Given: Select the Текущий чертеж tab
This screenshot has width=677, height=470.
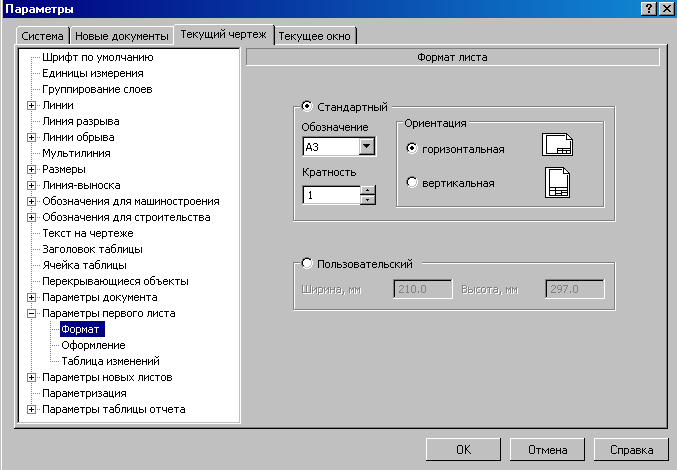Looking at the screenshot, I should (x=223, y=34).
